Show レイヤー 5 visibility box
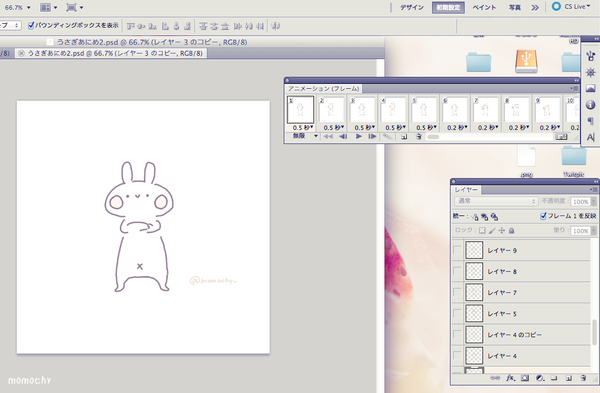 pos(457,313)
